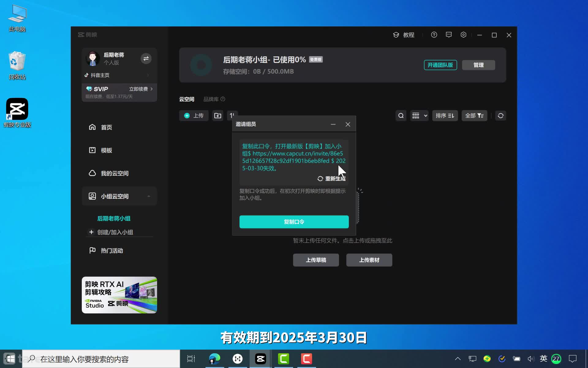Click the 品牌库 info question icon
Screen dimensions: 588x368
pos(223,99)
